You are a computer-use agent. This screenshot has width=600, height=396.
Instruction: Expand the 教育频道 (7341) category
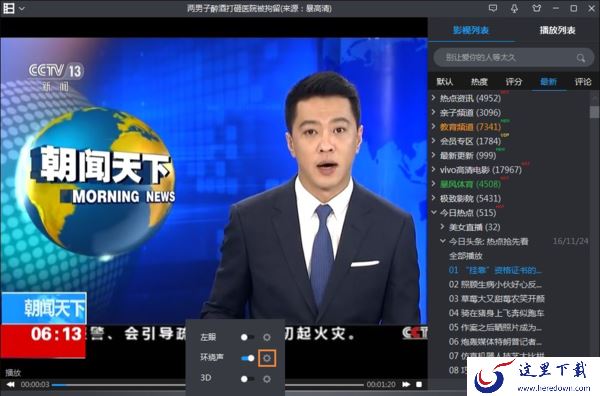point(434,127)
